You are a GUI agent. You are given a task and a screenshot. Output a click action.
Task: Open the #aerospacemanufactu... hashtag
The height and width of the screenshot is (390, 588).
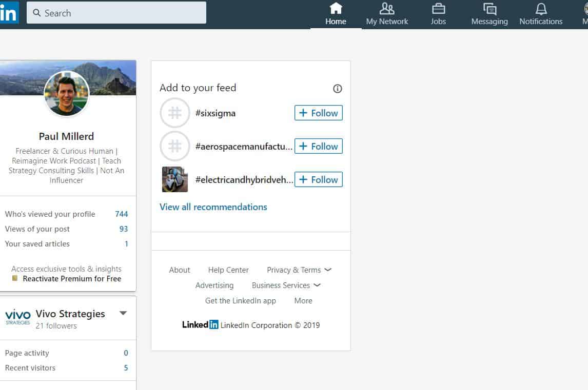(244, 147)
